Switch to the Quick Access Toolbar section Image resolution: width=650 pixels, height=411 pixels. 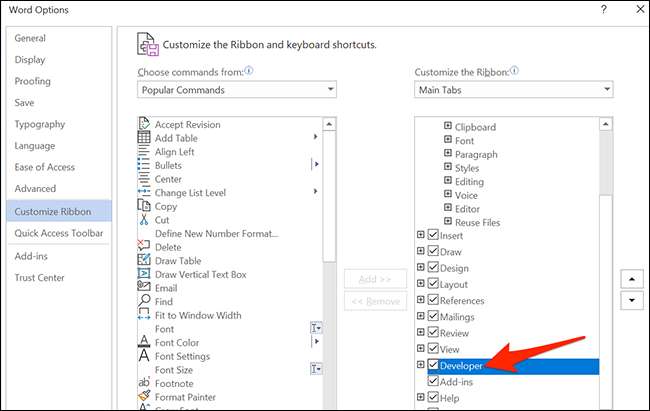(58, 233)
